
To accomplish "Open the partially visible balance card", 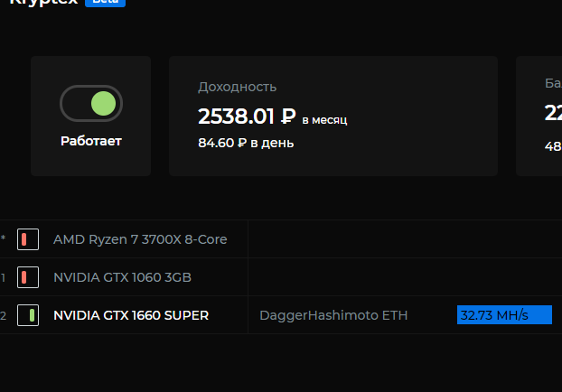I will coord(539,116).
